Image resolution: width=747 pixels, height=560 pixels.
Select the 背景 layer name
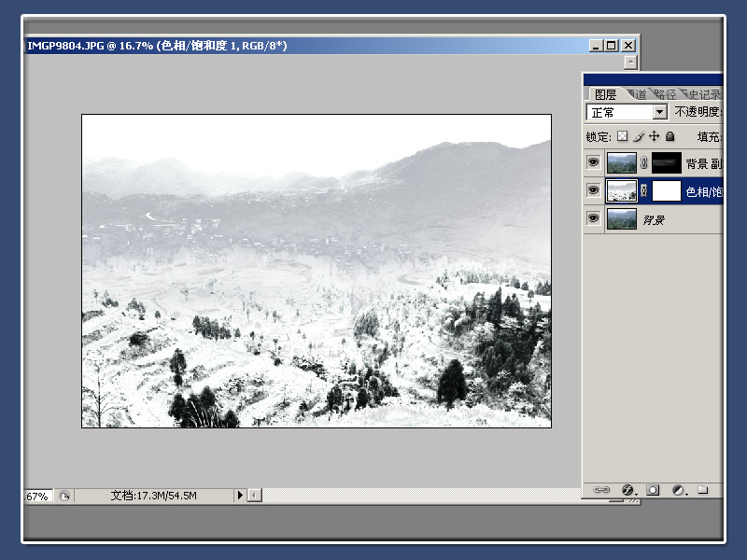coord(654,220)
